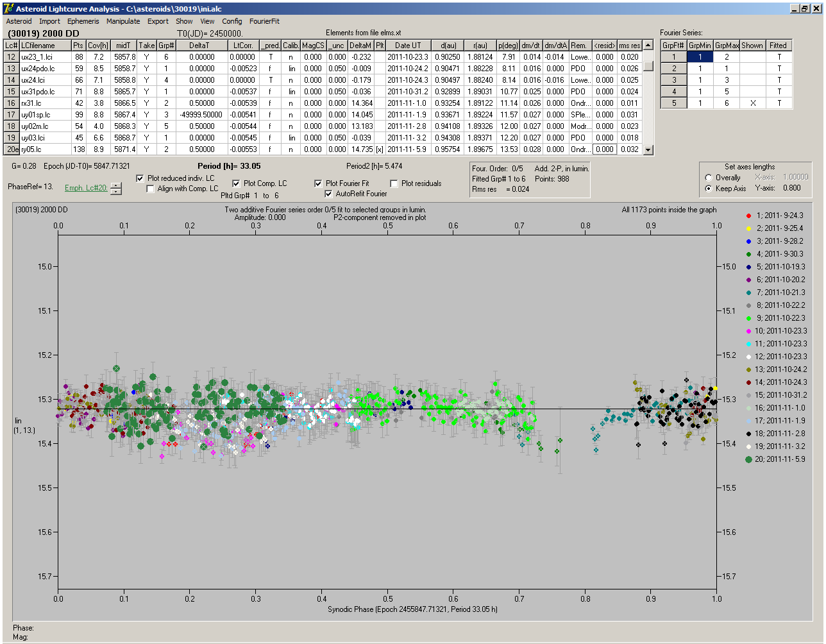Click the light blue legend dot for 17; 2011-11-1.9
The image size is (826, 644).
click(748, 421)
